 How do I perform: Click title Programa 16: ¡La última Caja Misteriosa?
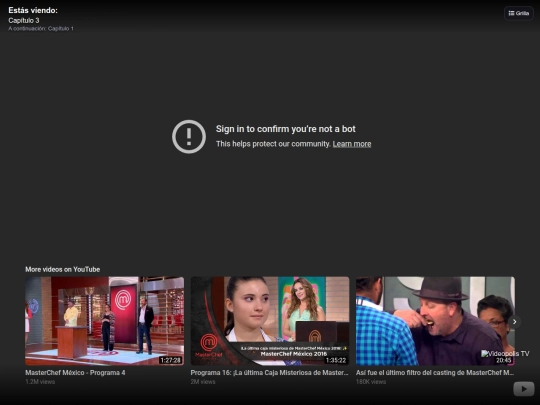coord(269,373)
